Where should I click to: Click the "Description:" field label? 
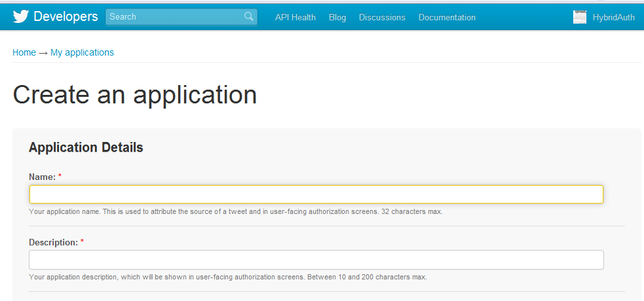(x=53, y=242)
